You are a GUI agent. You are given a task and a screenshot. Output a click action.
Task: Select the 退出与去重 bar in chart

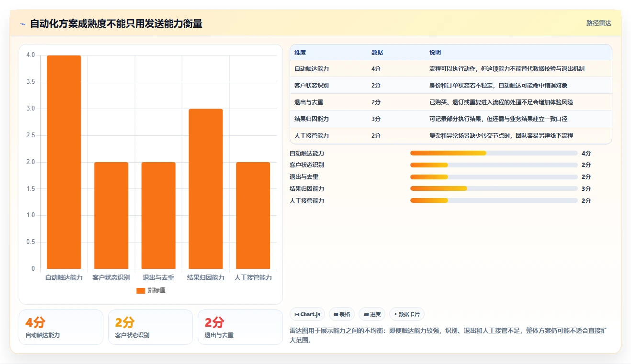(x=158, y=216)
